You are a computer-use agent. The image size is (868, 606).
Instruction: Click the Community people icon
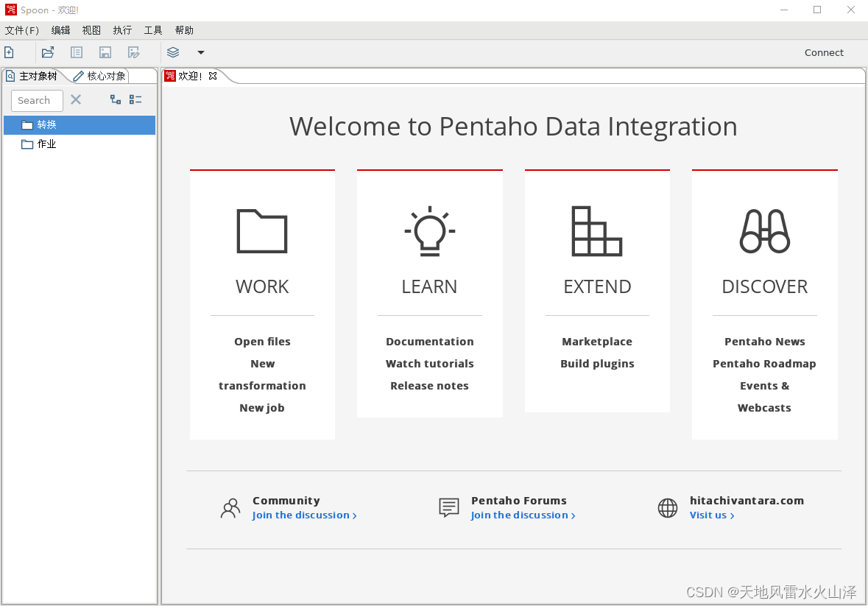click(x=230, y=508)
